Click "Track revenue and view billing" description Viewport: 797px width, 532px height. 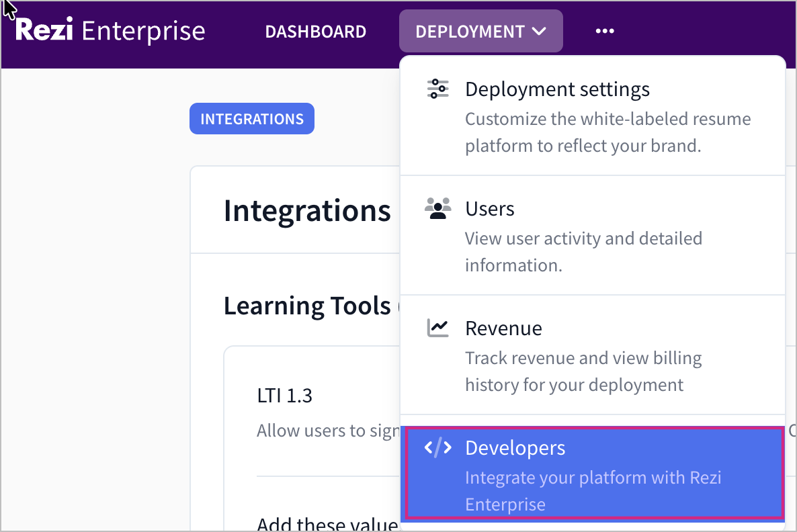point(583,358)
